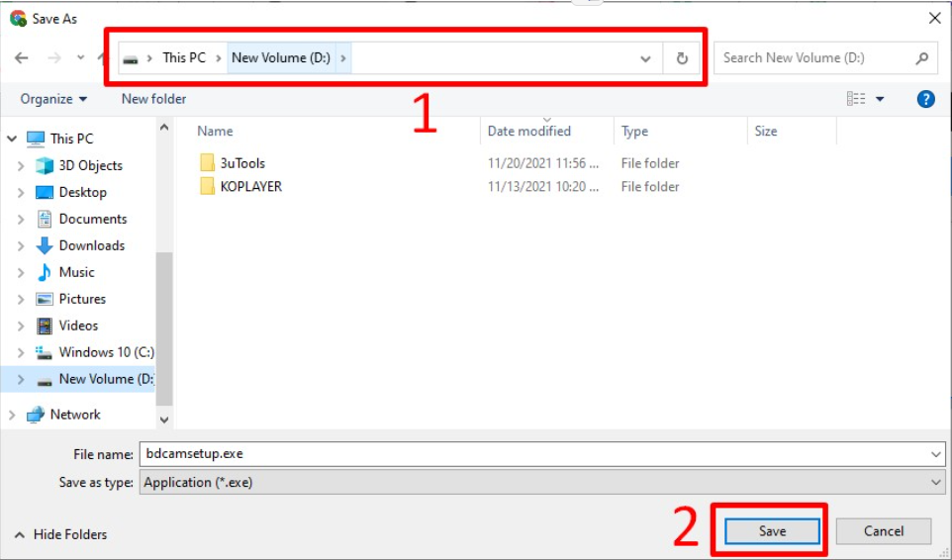
Task: Open Downloads in navigation pane
Action: [92, 245]
